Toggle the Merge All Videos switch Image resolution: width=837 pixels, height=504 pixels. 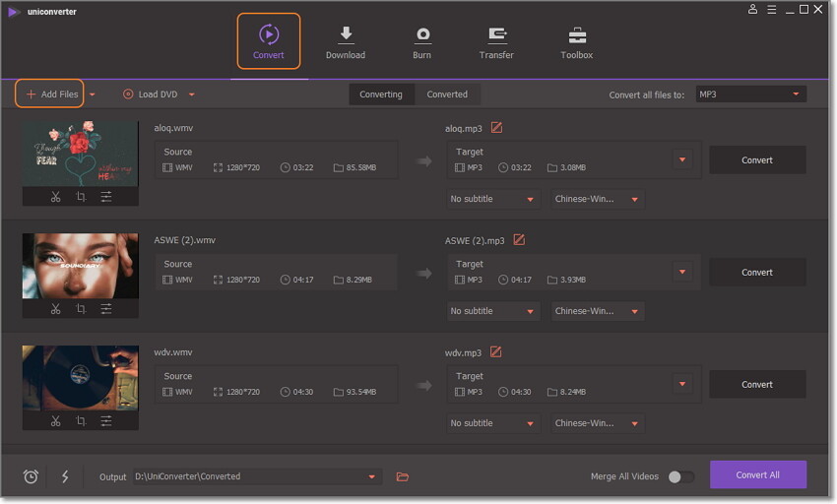coord(680,476)
